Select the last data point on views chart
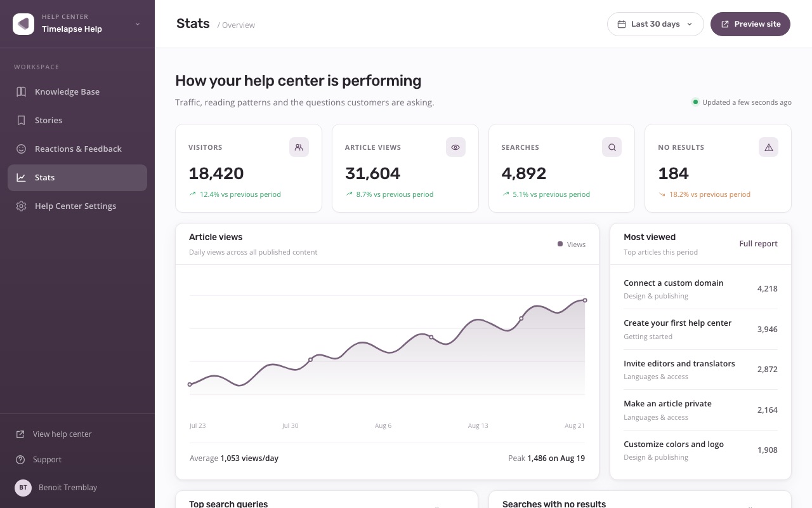Screen dimensions: 812x508 (x=585, y=300)
